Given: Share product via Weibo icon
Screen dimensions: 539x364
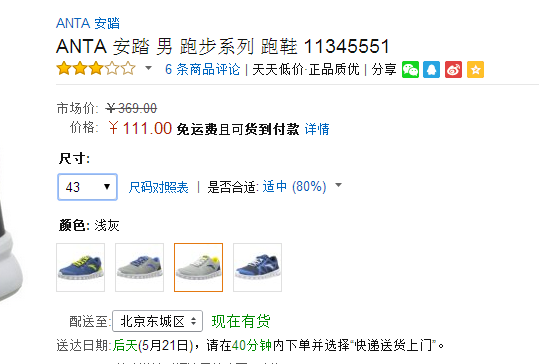Looking at the screenshot, I should [453, 69].
